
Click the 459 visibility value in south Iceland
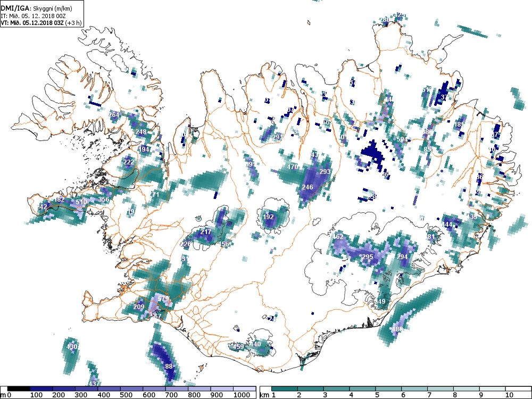pyautogui.click(x=238, y=347)
